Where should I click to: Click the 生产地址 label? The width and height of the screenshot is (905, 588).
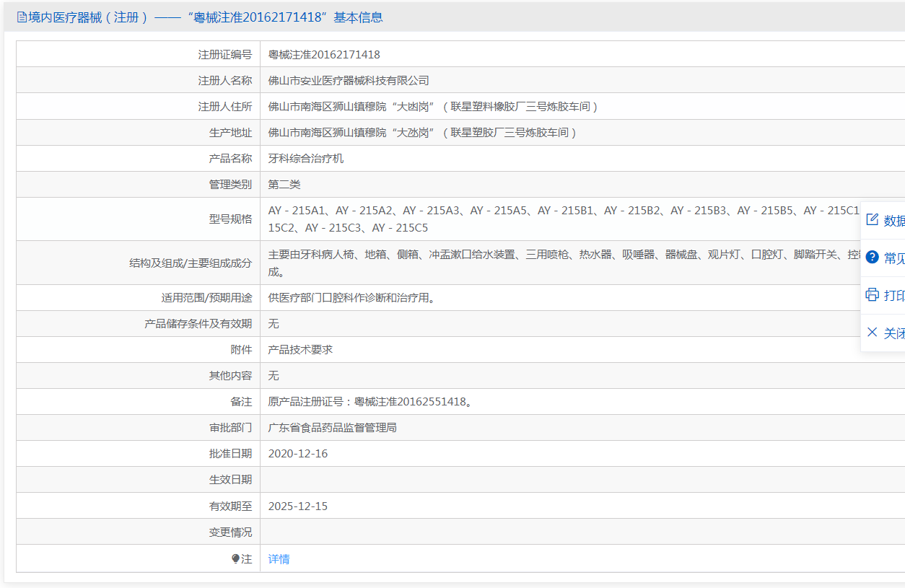coord(231,132)
